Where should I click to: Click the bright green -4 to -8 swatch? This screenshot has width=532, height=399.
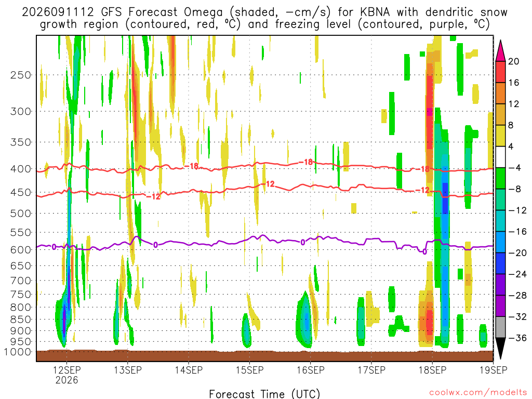[500, 179]
